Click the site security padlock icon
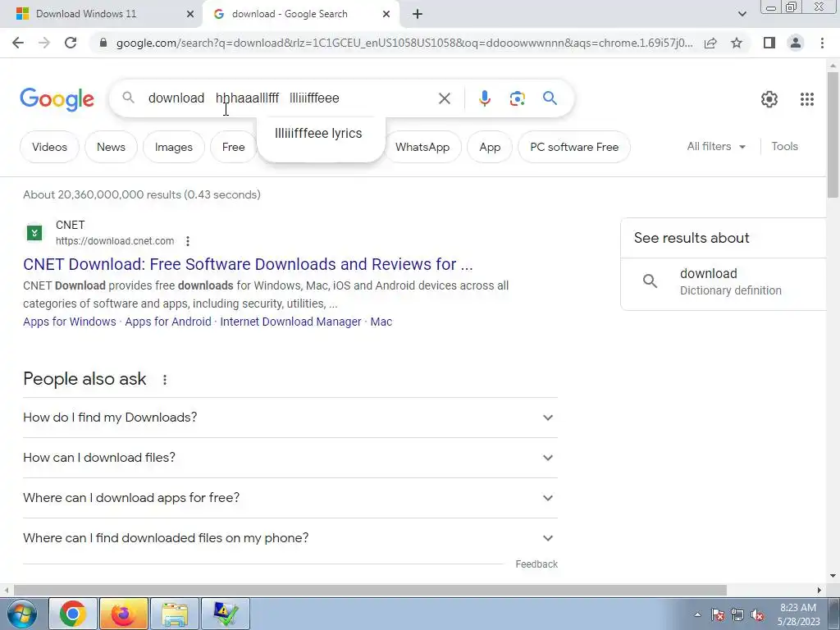The width and height of the screenshot is (840, 630). coord(103,43)
